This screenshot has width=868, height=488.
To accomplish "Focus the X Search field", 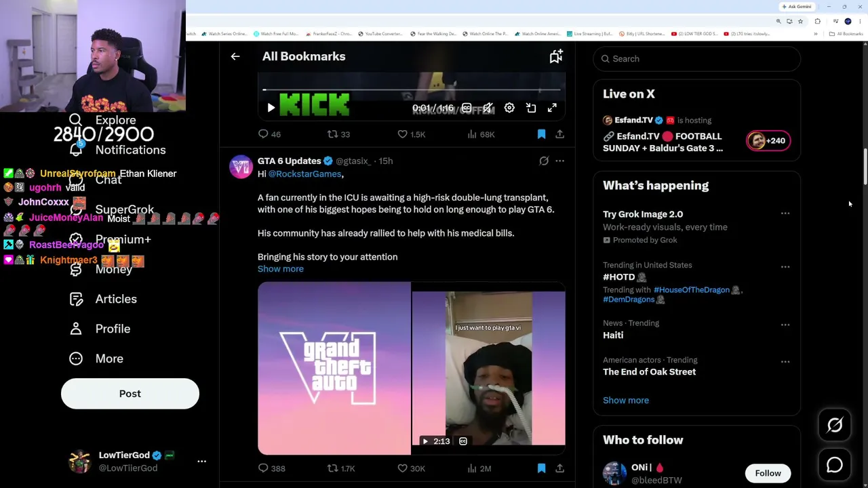I will pyautogui.click(x=697, y=59).
